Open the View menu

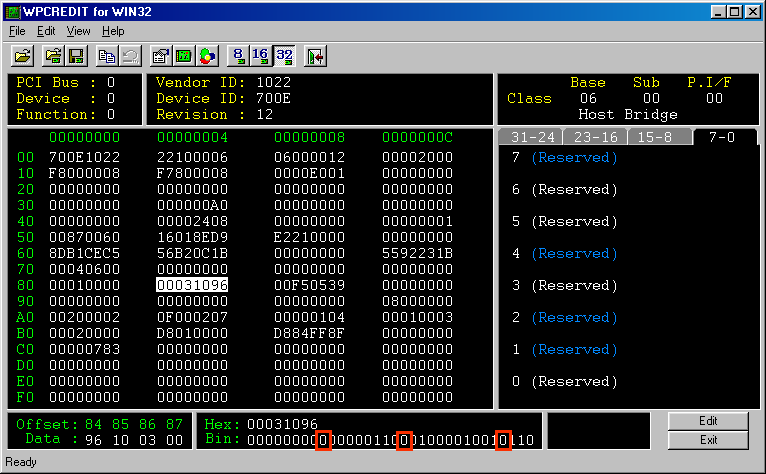click(x=78, y=31)
